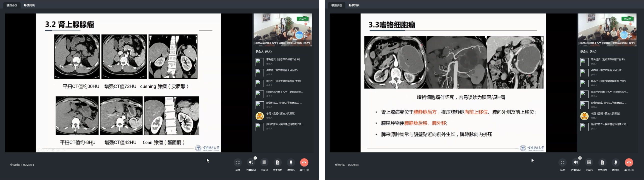Select participant 殷小平 in left window
644x180 pixels.
click(283, 83)
